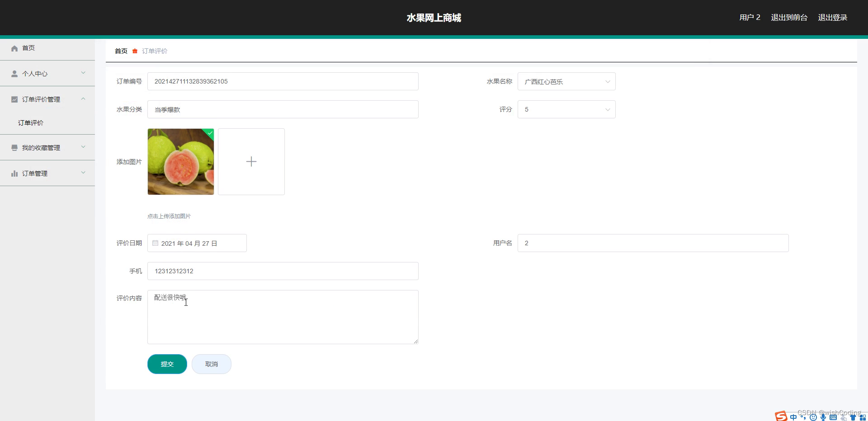Click the 点击上传添加图片 link
This screenshot has height=421, width=868.
(x=169, y=216)
